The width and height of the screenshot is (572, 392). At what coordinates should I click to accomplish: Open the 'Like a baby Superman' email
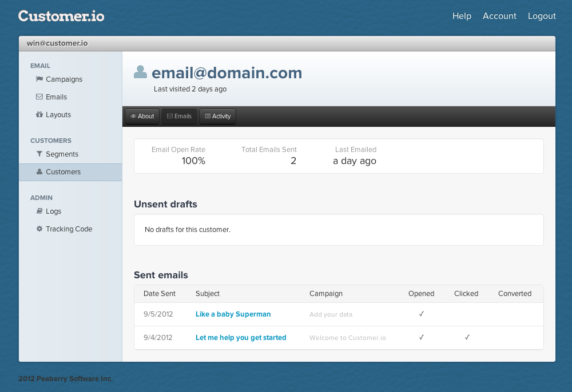tap(233, 314)
